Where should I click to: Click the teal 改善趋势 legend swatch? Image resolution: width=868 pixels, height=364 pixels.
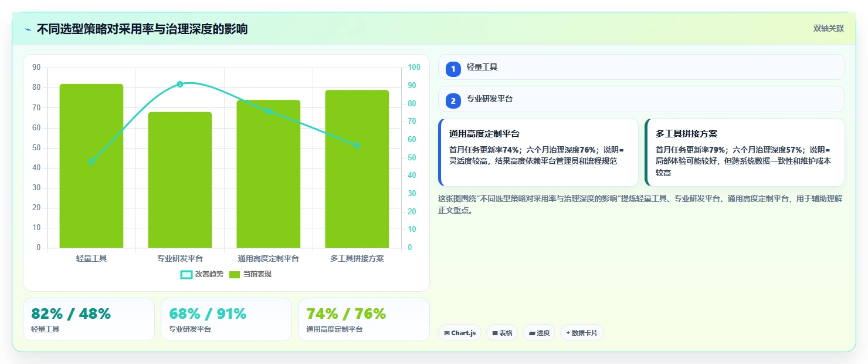[x=187, y=274]
